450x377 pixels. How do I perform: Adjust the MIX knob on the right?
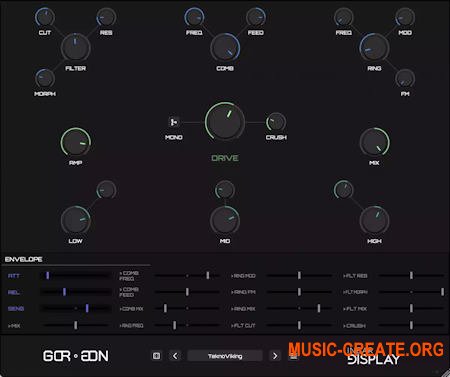[374, 142]
